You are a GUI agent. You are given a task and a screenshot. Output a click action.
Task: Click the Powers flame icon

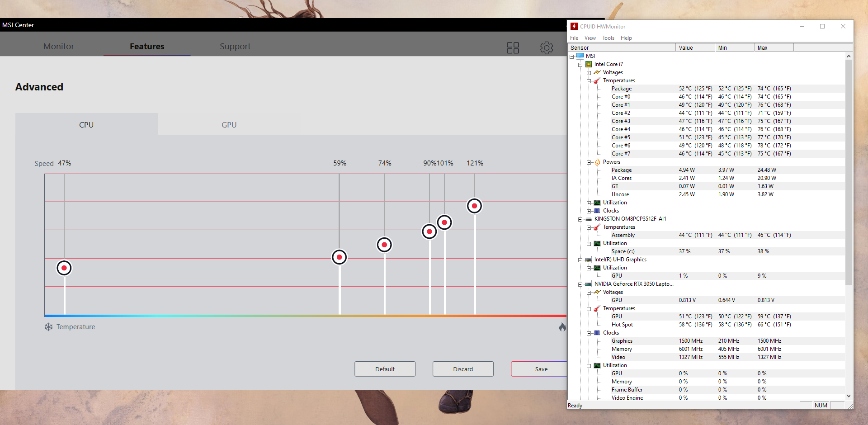(x=597, y=162)
